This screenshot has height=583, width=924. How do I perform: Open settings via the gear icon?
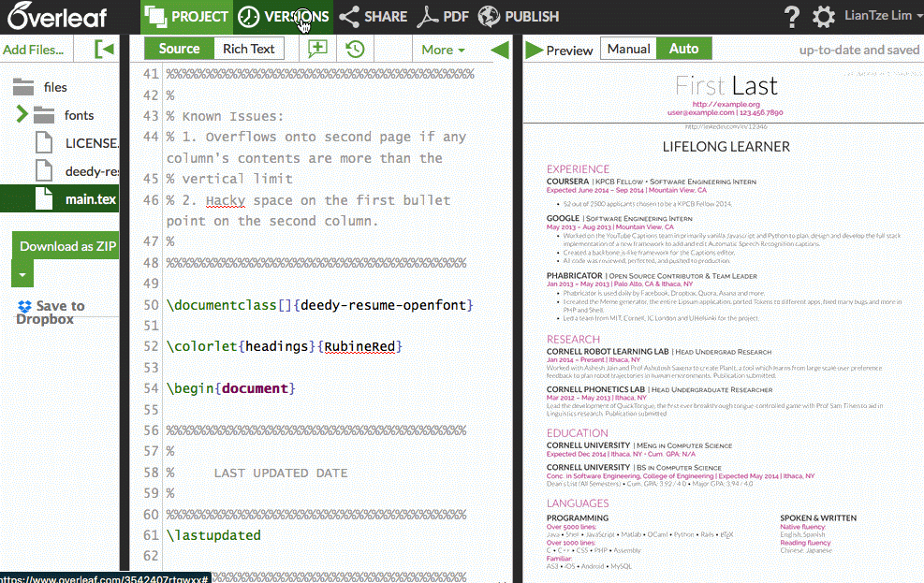click(824, 17)
